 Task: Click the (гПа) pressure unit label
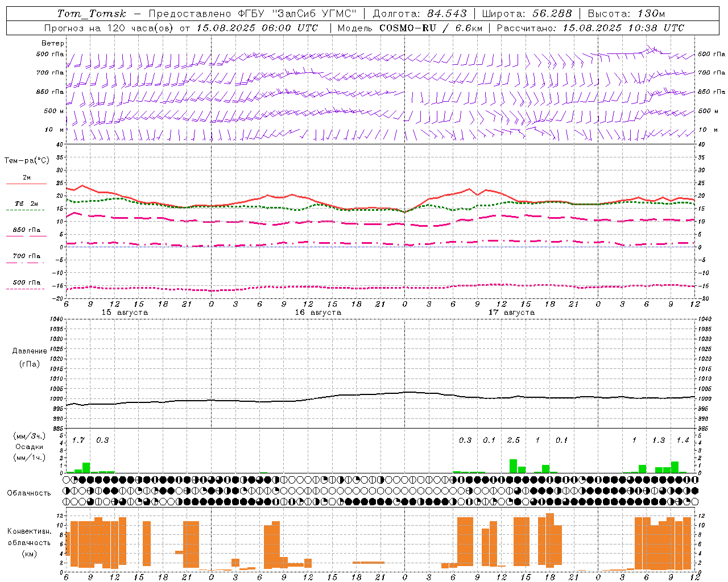[30, 364]
